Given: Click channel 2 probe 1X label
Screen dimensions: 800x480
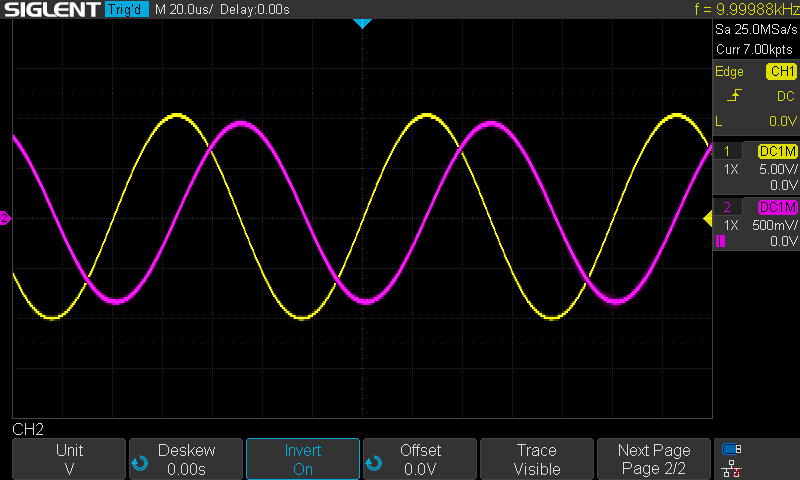Looking at the screenshot, I should pyautogui.click(x=731, y=225).
